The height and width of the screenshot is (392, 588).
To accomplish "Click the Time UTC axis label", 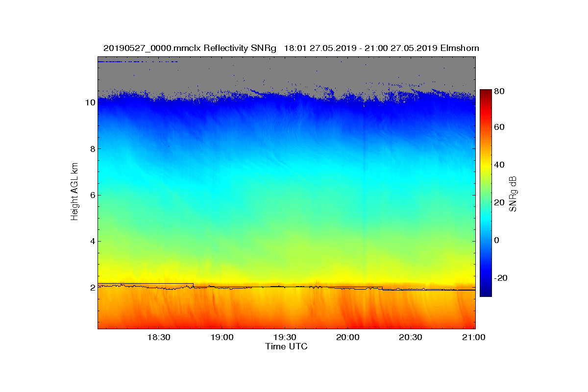I will pos(286,346).
